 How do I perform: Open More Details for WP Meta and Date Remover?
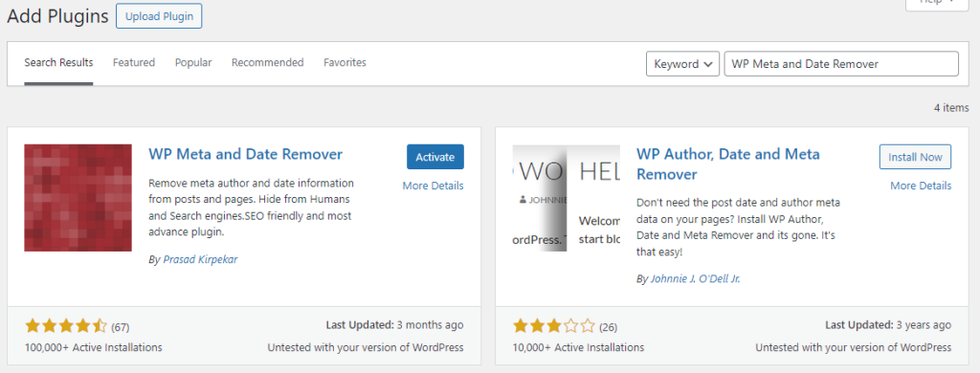click(434, 186)
